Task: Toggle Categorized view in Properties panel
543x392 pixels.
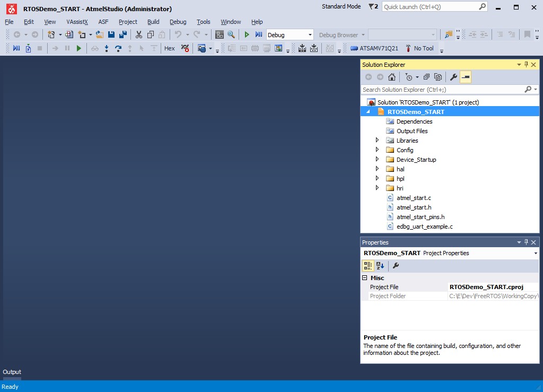Action: click(x=368, y=266)
